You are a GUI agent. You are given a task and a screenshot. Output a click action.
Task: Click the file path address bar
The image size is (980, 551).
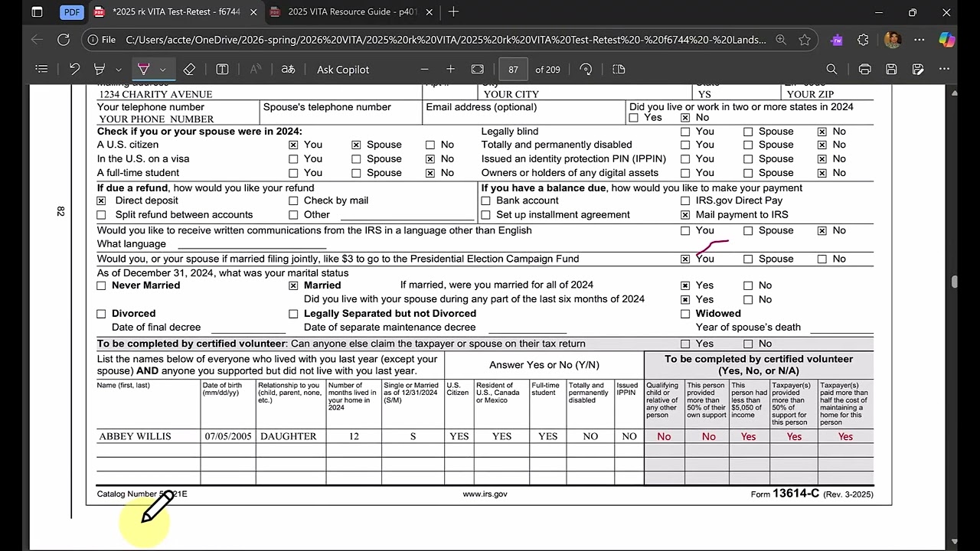[447, 40]
